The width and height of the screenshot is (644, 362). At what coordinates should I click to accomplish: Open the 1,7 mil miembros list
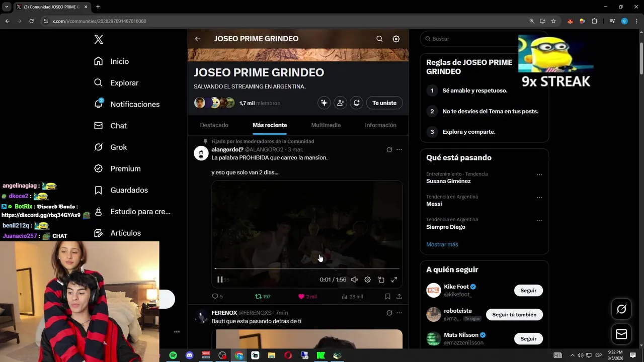tap(259, 103)
